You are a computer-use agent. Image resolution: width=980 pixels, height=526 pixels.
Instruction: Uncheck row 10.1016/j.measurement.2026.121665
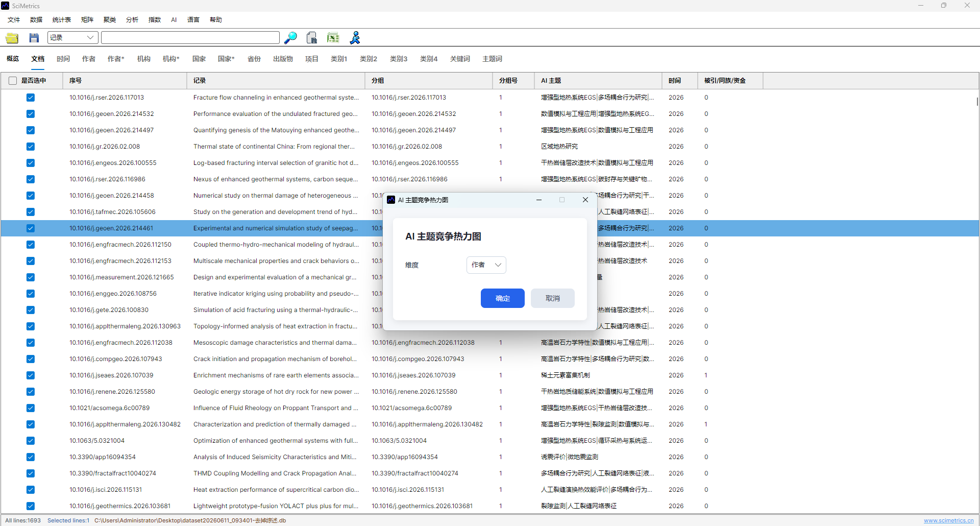pos(31,277)
